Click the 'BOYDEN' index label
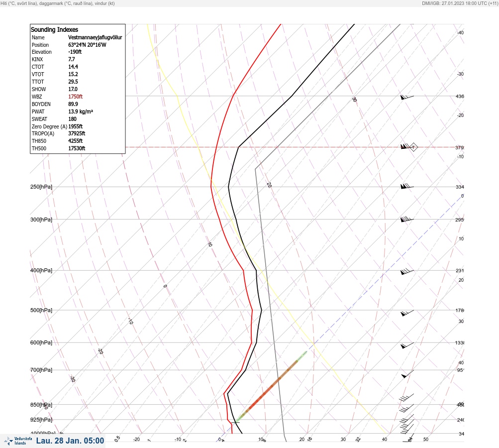This screenshot has height=448, width=499. pyautogui.click(x=41, y=104)
